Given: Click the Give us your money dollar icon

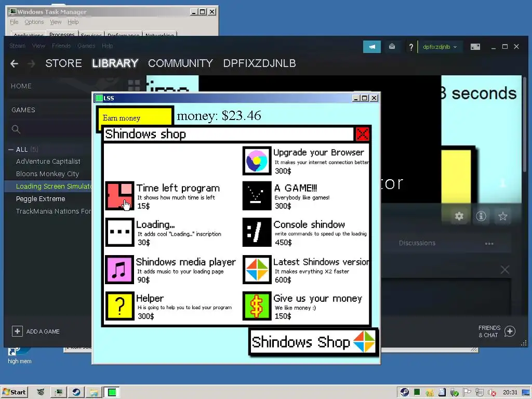Looking at the screenshot, I should [257, 306].
